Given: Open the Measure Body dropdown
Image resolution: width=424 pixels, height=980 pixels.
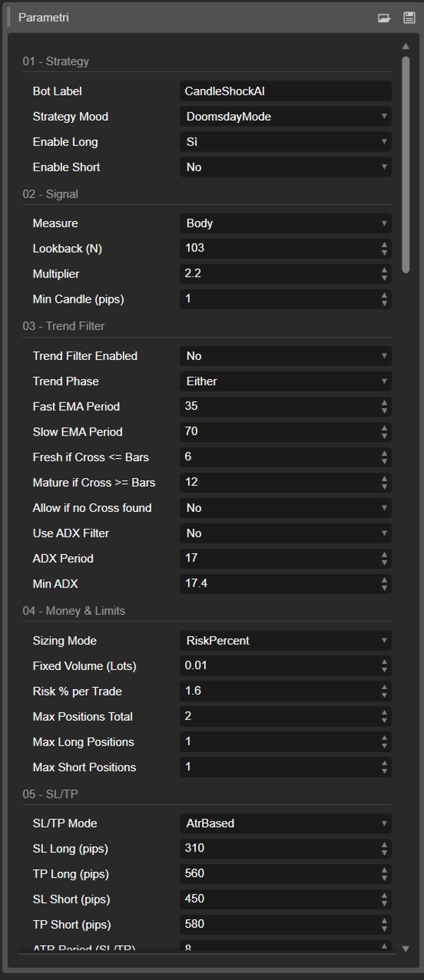Looking at the screenshot, I should [x=285, y=223].
